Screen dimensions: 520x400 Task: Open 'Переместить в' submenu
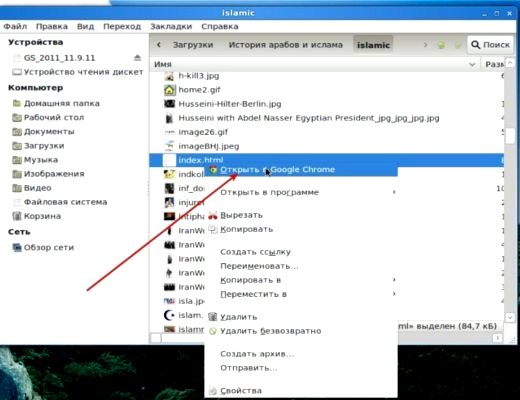click(301, 294)
